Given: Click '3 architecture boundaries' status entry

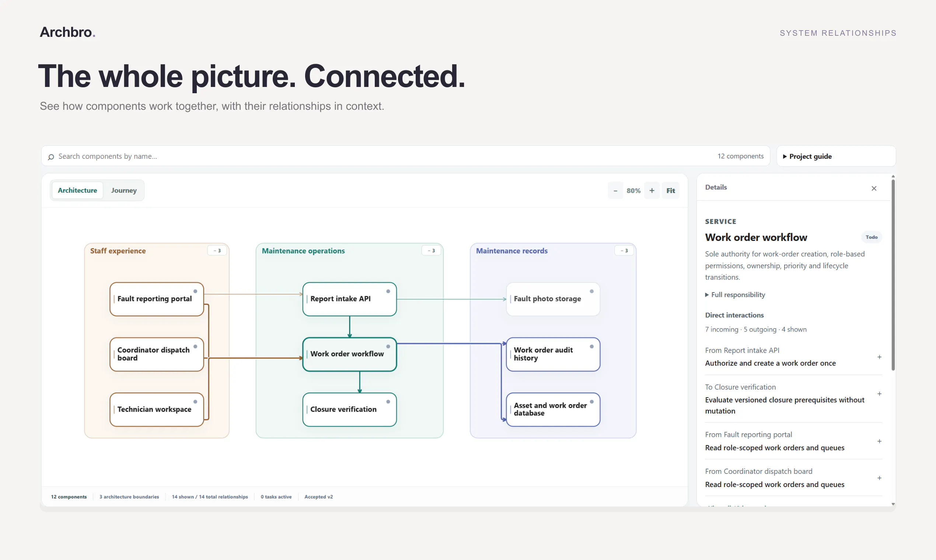Looking at the screenshot, I should tap(129, 497).
